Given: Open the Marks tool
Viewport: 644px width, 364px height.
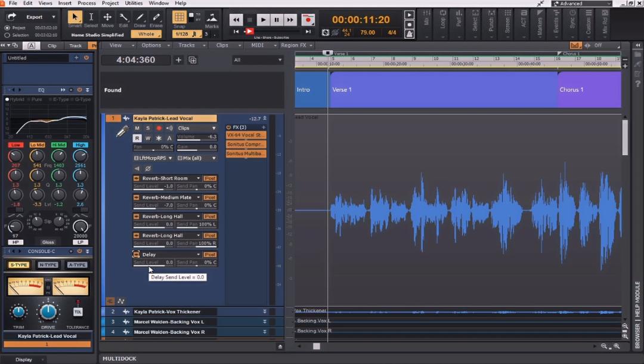Looking at the screenshot, I should pos(212,17).
